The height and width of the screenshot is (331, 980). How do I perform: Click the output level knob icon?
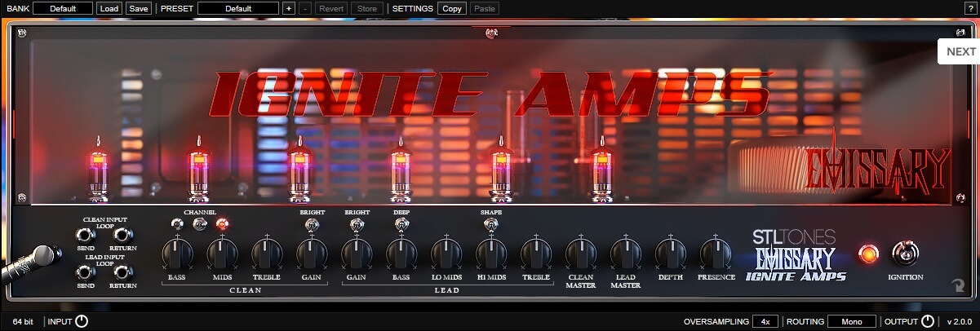[928, 321]
